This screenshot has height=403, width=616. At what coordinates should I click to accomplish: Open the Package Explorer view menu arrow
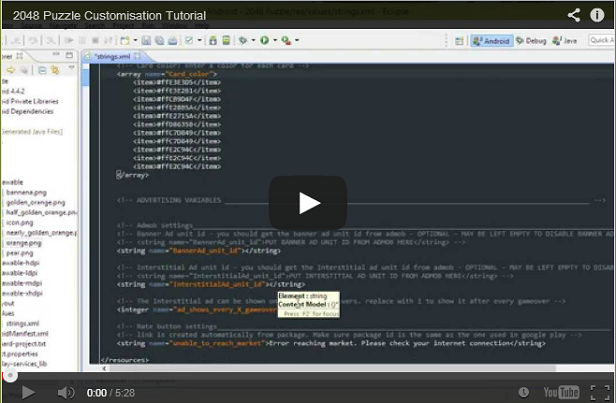[x=71, y=68]
